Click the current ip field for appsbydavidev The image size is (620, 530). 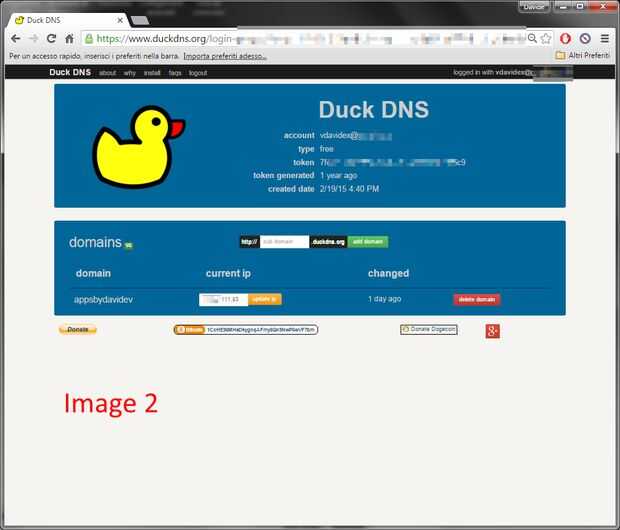[223, 299]
